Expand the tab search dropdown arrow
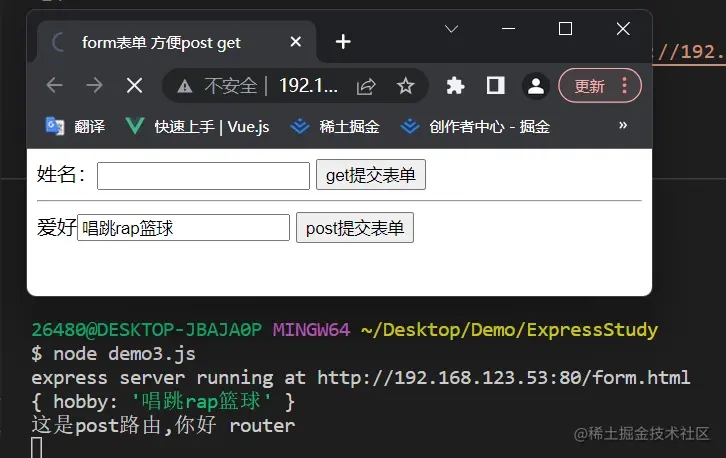The image size is (726, 458). click(451, 29)
